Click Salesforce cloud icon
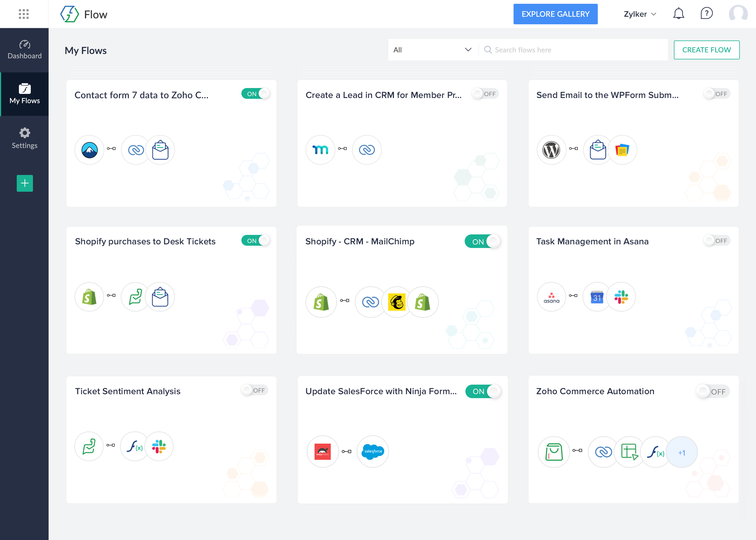The width and height of the screenshot is (756, 540). point(373,451)
